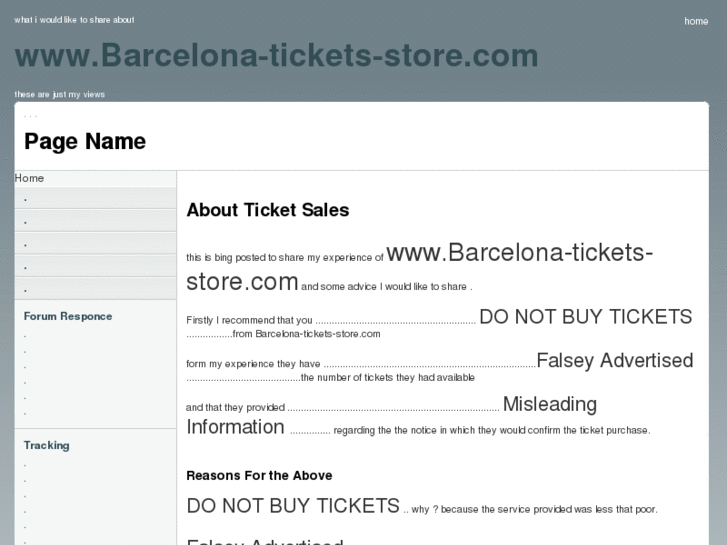Open the www.Barcelona-tickets-store.com site title header
The image size is (727, 545).
(x=276, y=56)
